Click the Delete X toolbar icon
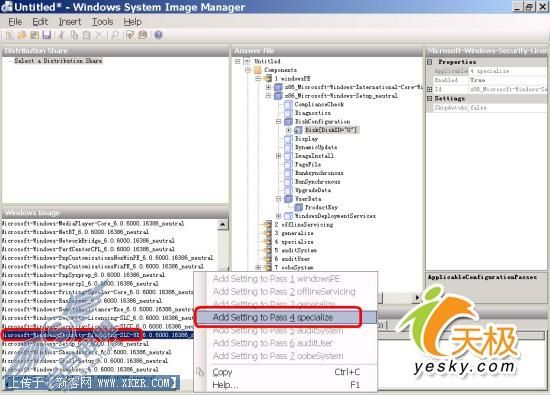550x395 pixels. 99,35
